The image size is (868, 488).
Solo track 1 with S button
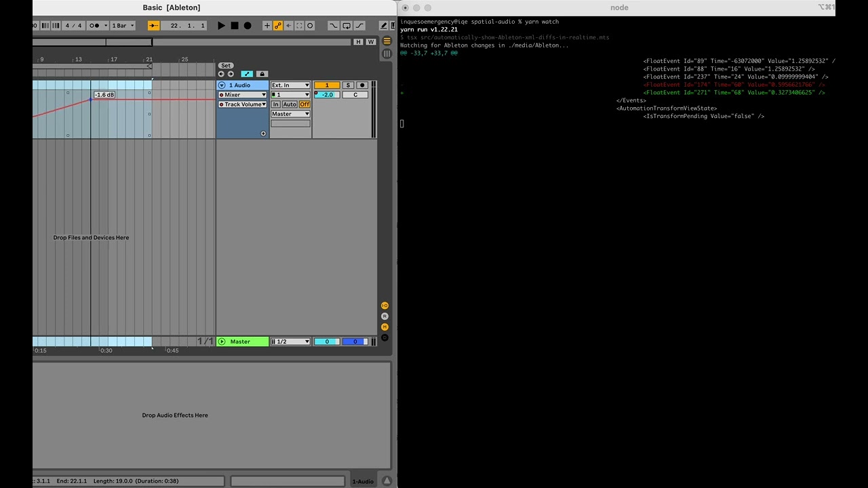[348, 85]
